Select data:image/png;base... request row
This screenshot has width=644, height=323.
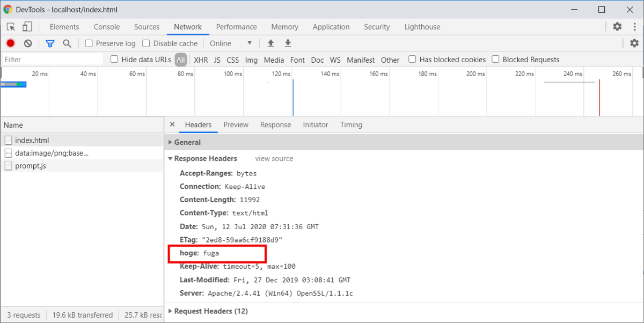82,153
